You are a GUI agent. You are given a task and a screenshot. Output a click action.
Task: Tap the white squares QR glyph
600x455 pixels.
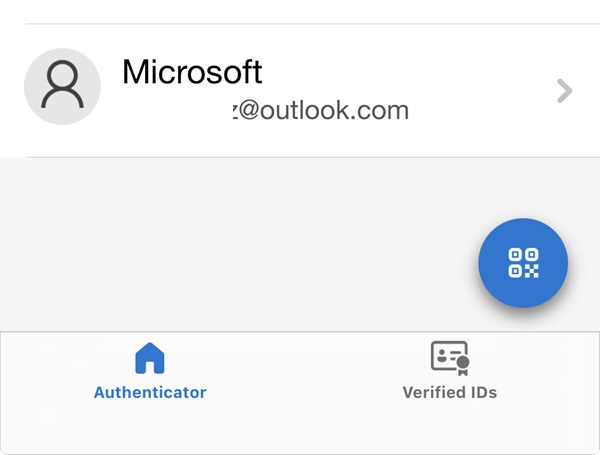click(x=523, y=263)
